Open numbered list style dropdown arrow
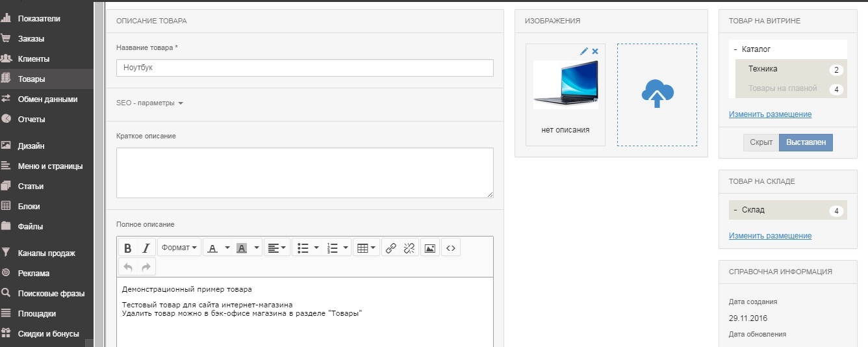Image resolution: width=868 pixels, height=347 pixels. 346,248
